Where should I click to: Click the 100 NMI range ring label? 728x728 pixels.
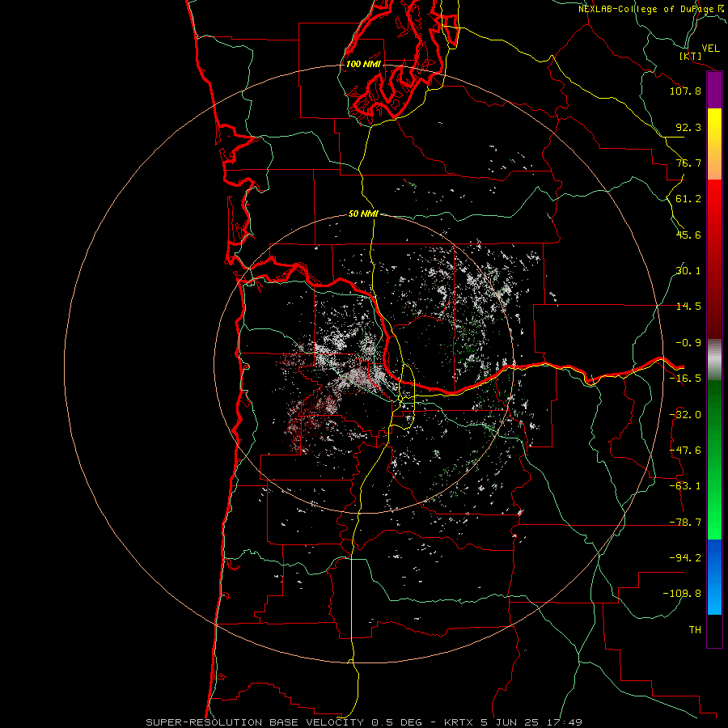(363, 64)
